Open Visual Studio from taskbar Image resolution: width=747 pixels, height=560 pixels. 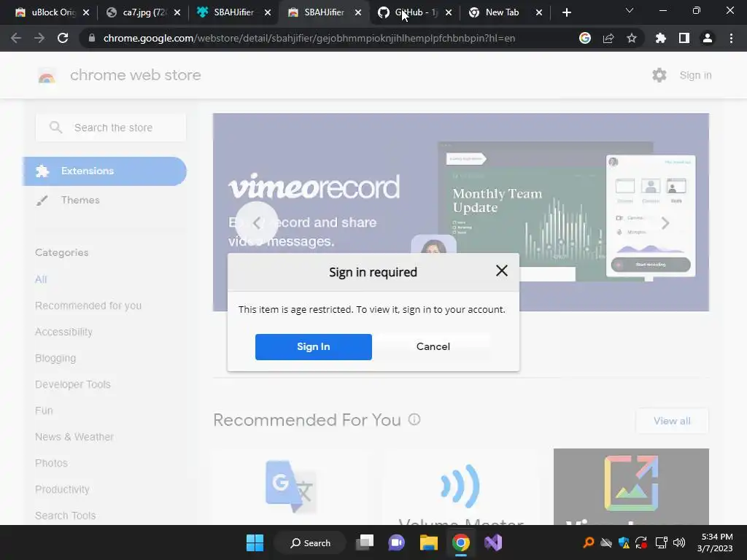(493, 542)
